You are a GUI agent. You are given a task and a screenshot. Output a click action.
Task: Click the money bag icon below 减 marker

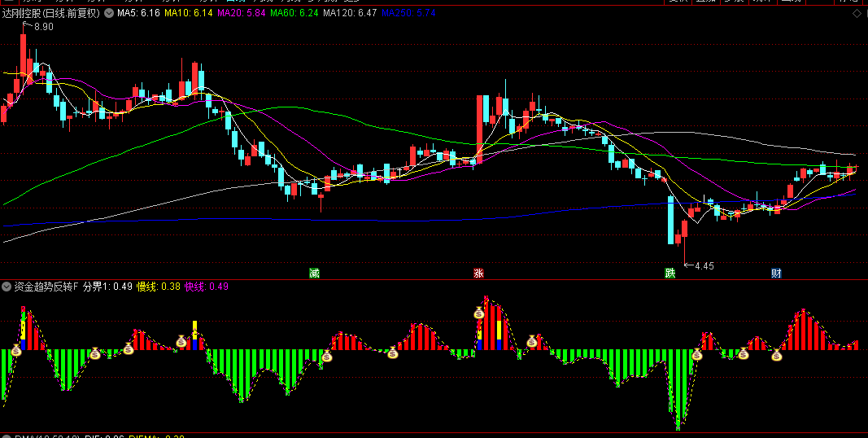326,357
